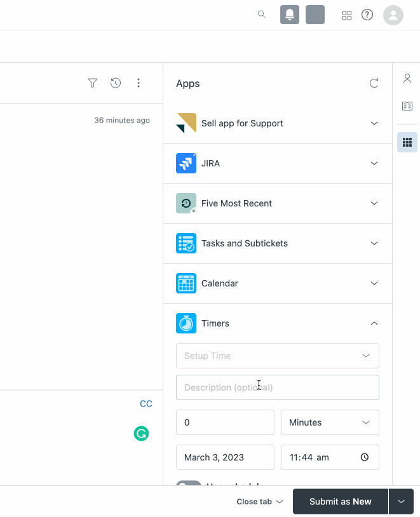Toggle the Apps sidebar grid button
This screenshot has width=420, height=517.
point(407,142)
